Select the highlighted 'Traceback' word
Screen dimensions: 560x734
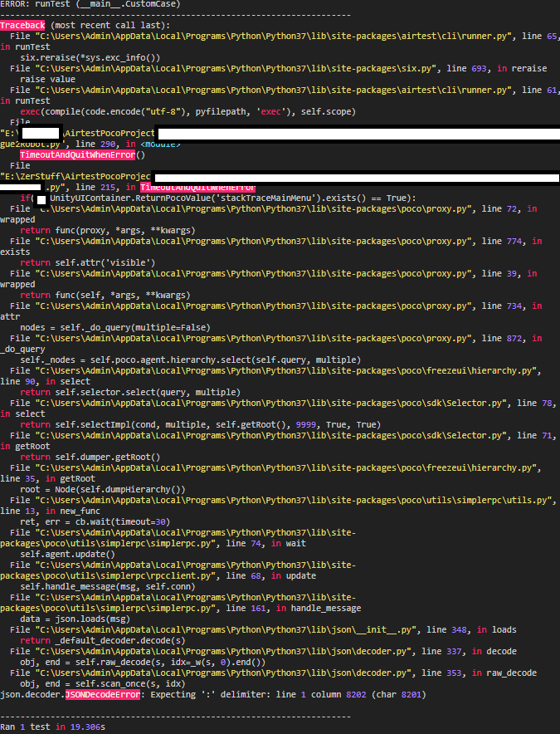pyautogui.click(x=22, y=25)
